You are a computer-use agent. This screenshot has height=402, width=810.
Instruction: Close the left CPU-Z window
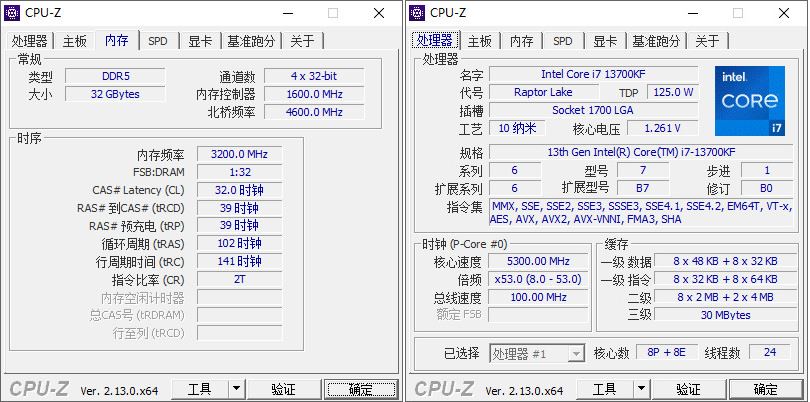pyautogui.click(x=378, y=13)
